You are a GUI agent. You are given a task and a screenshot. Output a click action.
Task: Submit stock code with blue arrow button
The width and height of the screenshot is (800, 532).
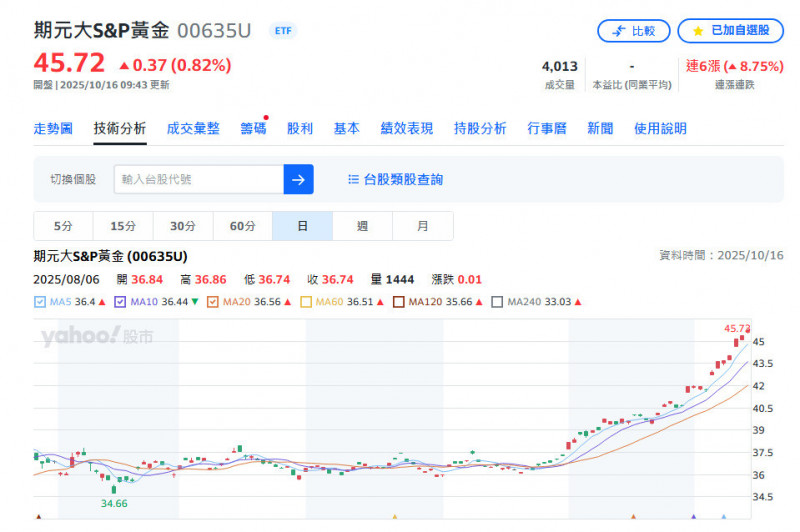pyautogui.click(x=298, y=180)
